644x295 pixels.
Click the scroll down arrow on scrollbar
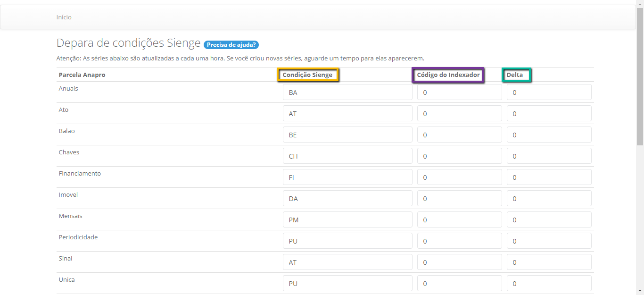(x=640, y=291)
